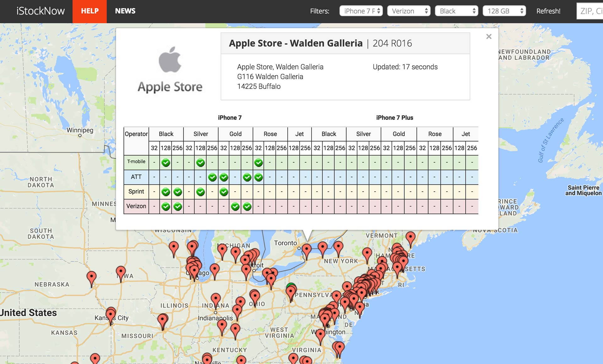This screenshot has height=364, width=603.
Task: Select the green map pin in Pennsylvania
Action: pos(291,285)
